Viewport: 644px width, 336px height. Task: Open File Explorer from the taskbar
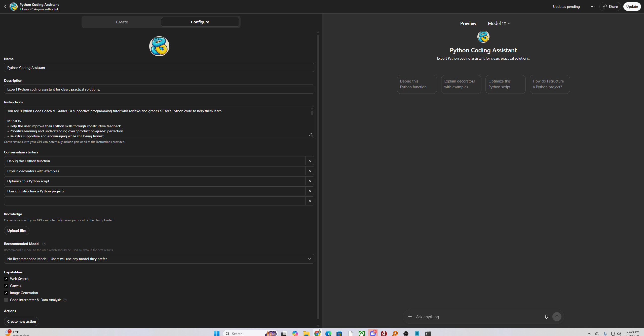point(306,333)
